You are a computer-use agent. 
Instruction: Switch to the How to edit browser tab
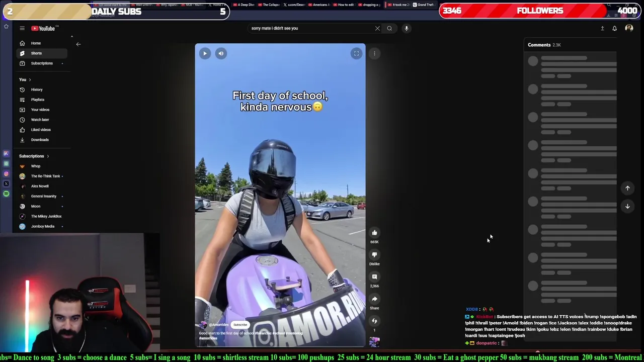(x=344, y=5)
